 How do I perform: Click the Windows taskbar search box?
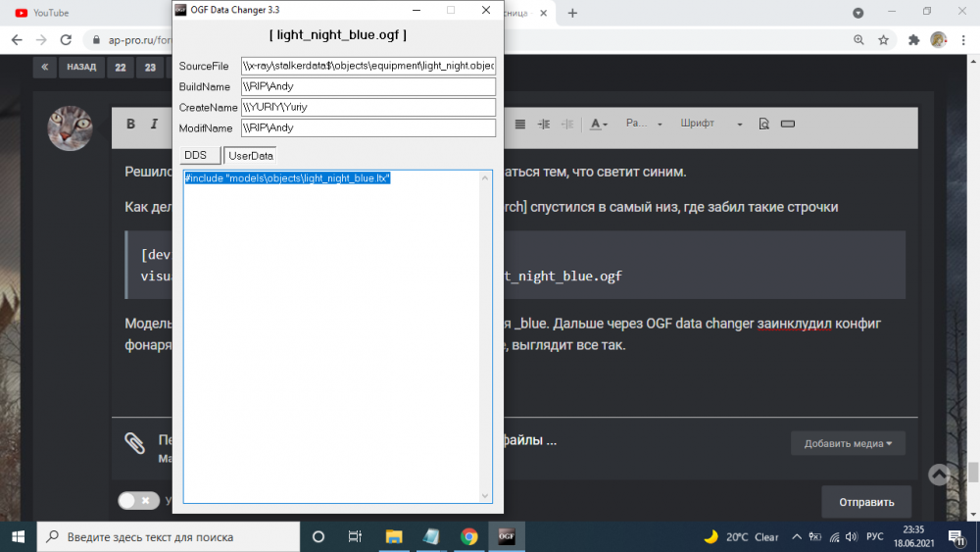pyautogui.click(x=167, y=536)
